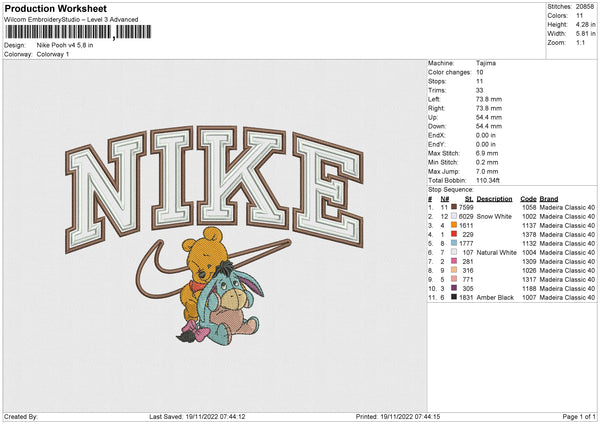Click the Machine value 'Tajima'
Viewport: 600px width, 424px height.
click(x=486, y=63)
